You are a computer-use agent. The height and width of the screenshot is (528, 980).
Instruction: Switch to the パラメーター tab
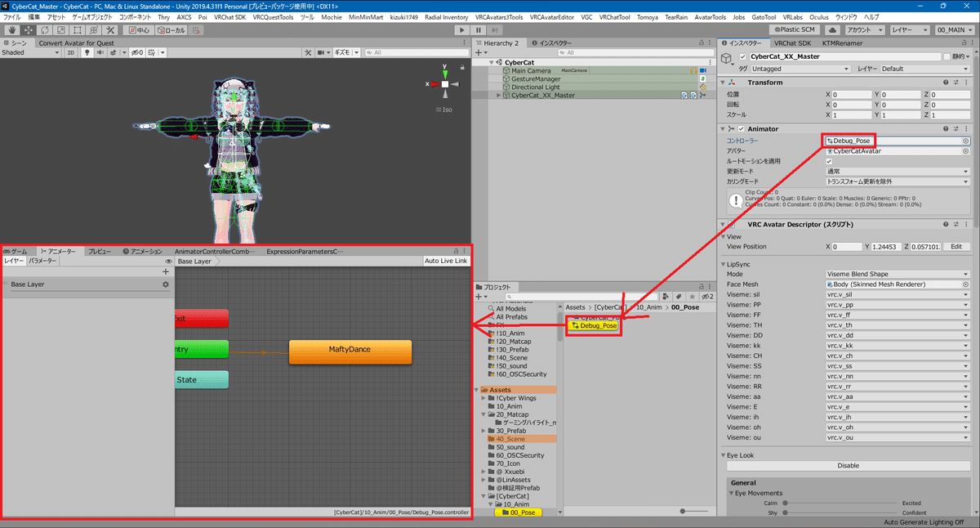pos(42,262)
